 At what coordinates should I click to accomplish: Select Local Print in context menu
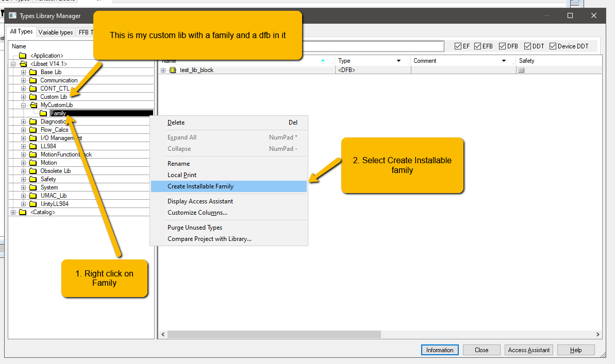click(x=229, y=175)
